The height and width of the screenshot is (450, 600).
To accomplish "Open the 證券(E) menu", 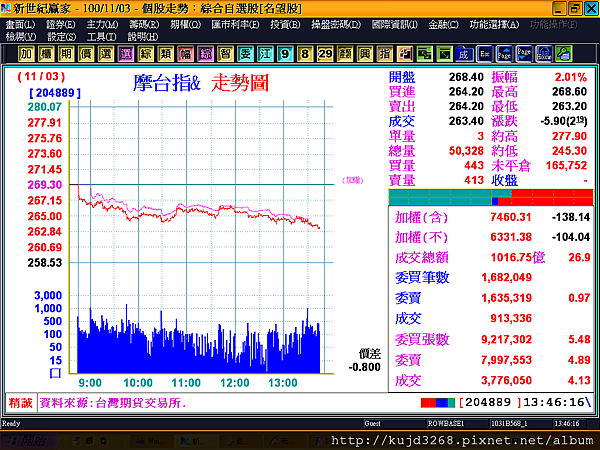I will [x=60, y=25].
